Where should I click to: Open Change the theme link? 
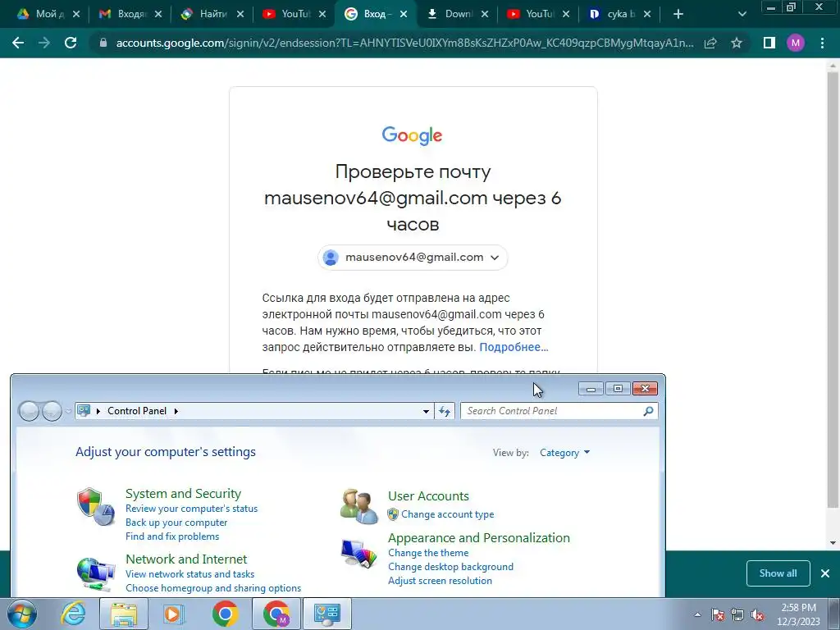coord(428,553)
